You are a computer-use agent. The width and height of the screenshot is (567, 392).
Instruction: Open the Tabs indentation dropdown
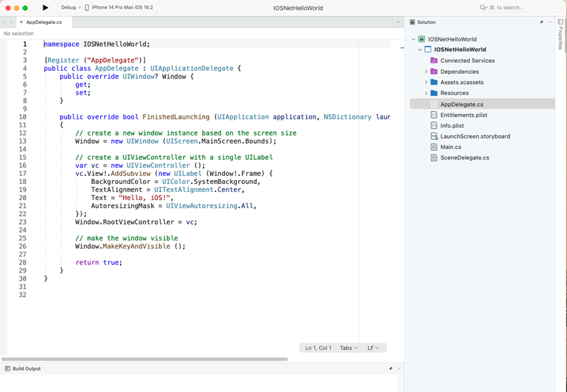(348, 348)
